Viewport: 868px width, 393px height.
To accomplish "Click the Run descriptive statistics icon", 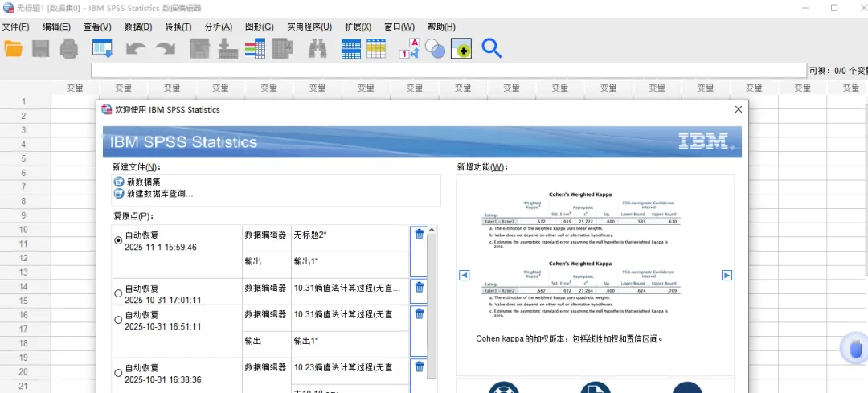I will [x=283, y=49].
